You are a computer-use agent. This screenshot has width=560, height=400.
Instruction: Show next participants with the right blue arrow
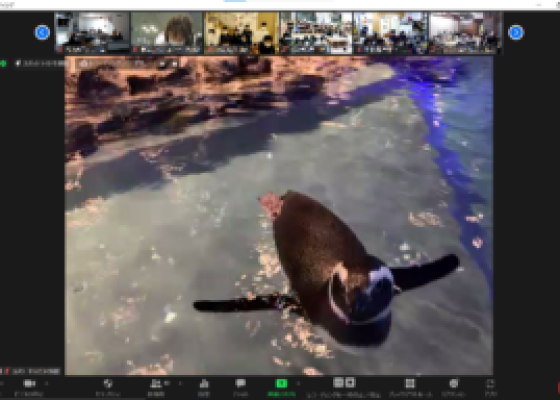(x=516, y=32)
